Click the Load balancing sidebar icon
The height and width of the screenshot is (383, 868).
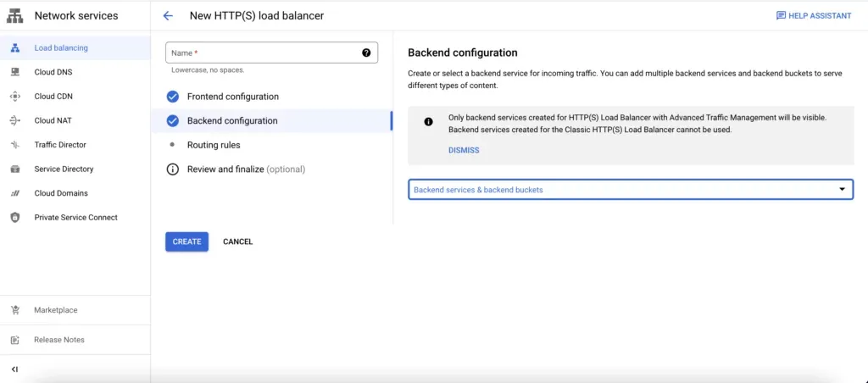point(15,48)
